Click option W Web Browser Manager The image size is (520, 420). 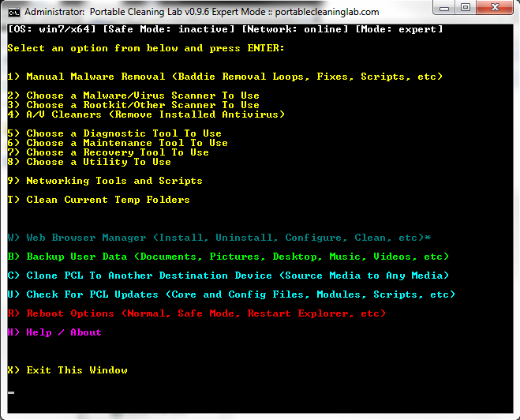tap(219, 238)
